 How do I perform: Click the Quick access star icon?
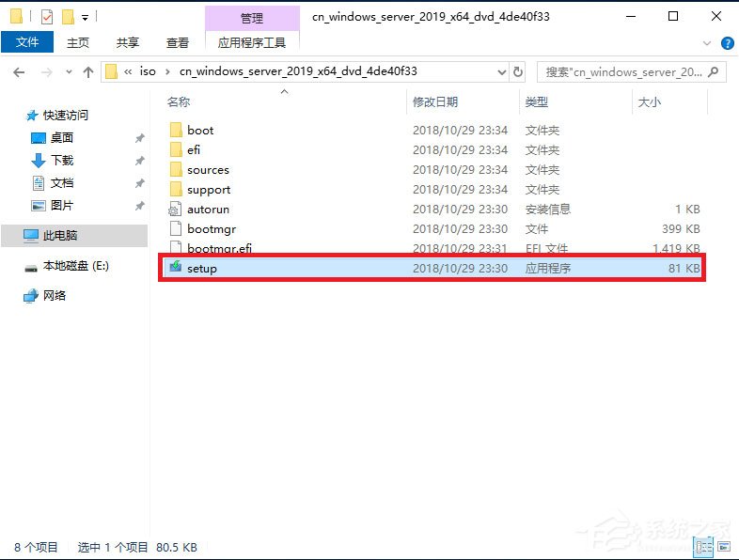tap(32, 116)
